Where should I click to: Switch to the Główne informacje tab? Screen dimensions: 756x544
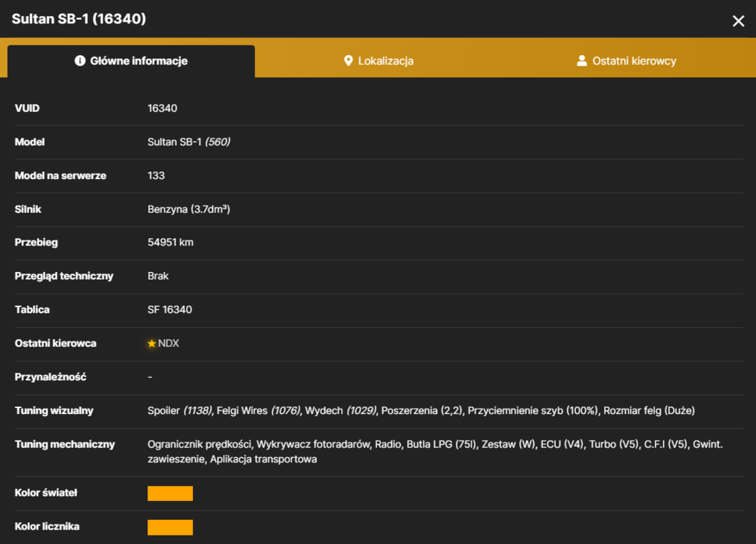[x=131, y=61]
